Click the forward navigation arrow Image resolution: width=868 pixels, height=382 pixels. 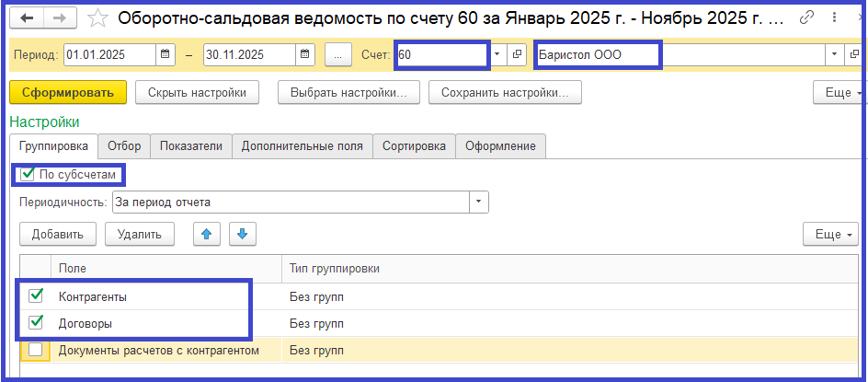tap(59, 18)
